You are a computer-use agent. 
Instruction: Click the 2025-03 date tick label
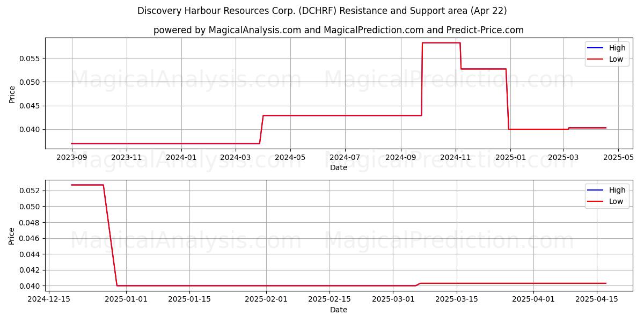coord(563,158)
